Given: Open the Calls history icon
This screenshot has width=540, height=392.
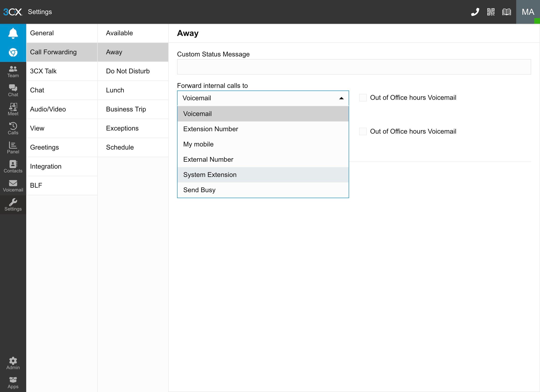Looking at the screenshot, I should coord(13,128).
